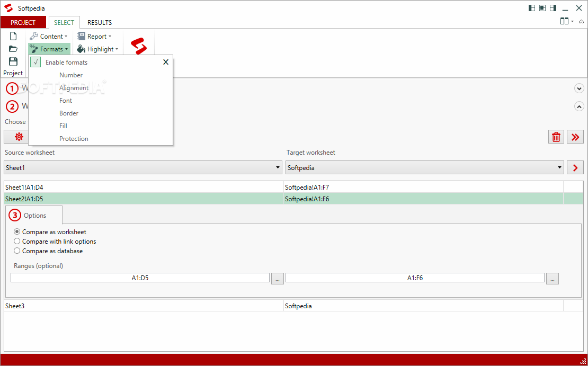This screenshot has width=588, height=366.
Task: Click browse button next to A1:D5
Action: click(278, 278)
